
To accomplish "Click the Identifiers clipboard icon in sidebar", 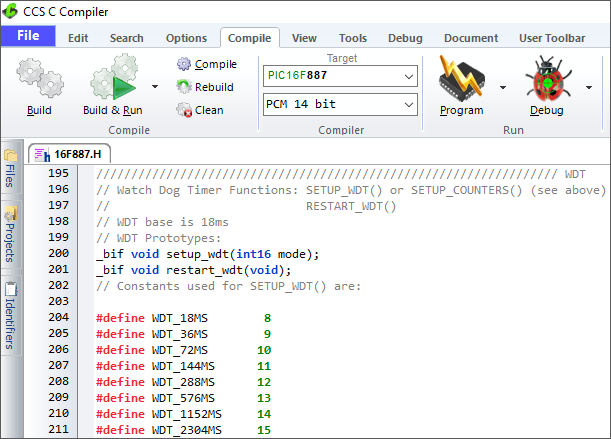I will [11, 289].
